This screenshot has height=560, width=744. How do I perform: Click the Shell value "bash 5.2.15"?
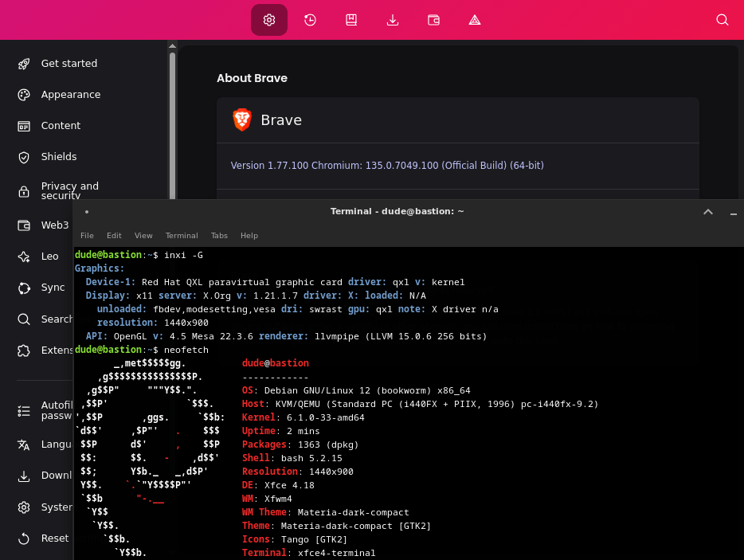coord(311,459)
